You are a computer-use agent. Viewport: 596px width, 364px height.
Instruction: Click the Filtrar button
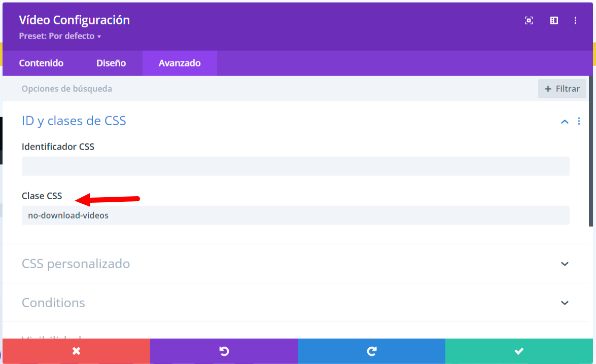[x=562, y=89]
